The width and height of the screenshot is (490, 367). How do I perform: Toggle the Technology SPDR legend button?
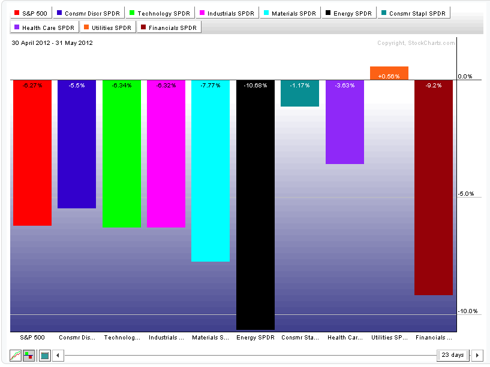[160, 13]
